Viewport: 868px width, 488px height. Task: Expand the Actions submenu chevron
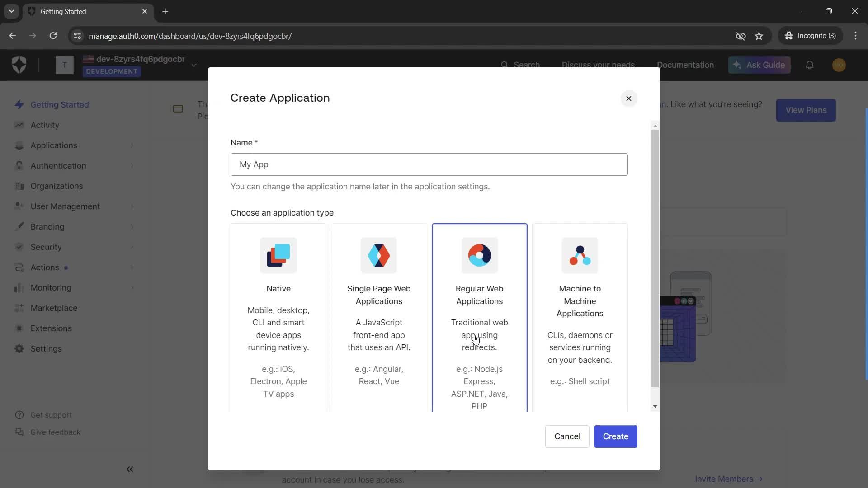pos(132,267)
